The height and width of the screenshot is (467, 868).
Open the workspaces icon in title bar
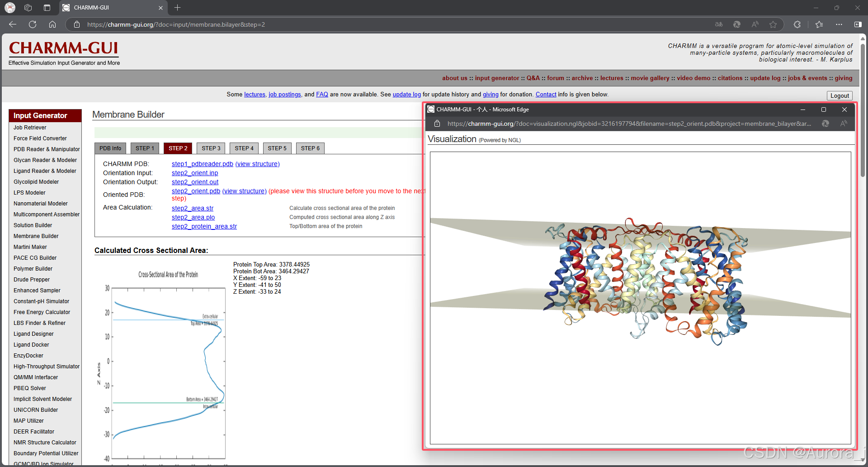click(28, 8)
